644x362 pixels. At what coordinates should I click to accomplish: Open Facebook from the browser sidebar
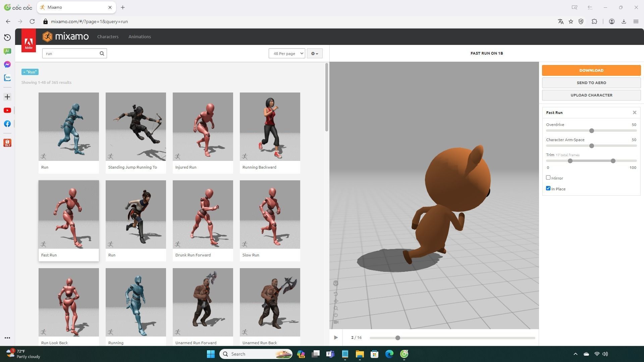point(7,124)
